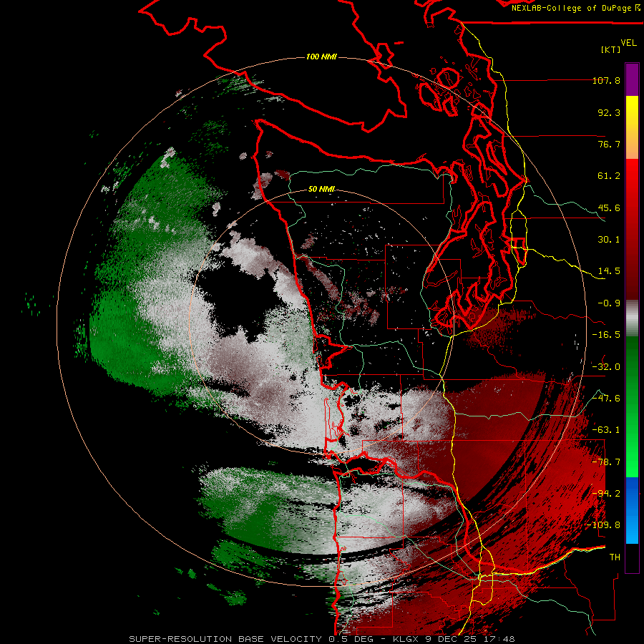Click the -47.6 legend value

tap(606, 399)
